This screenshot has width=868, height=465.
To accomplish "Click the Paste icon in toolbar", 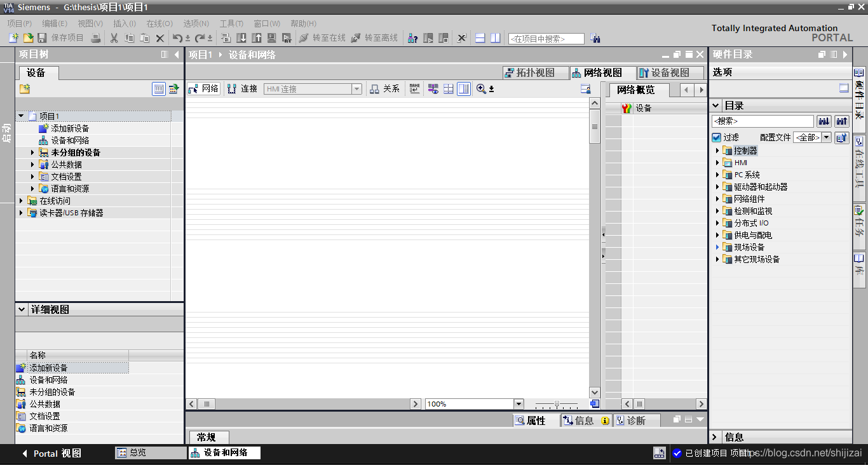I will [x=144, y=38].
